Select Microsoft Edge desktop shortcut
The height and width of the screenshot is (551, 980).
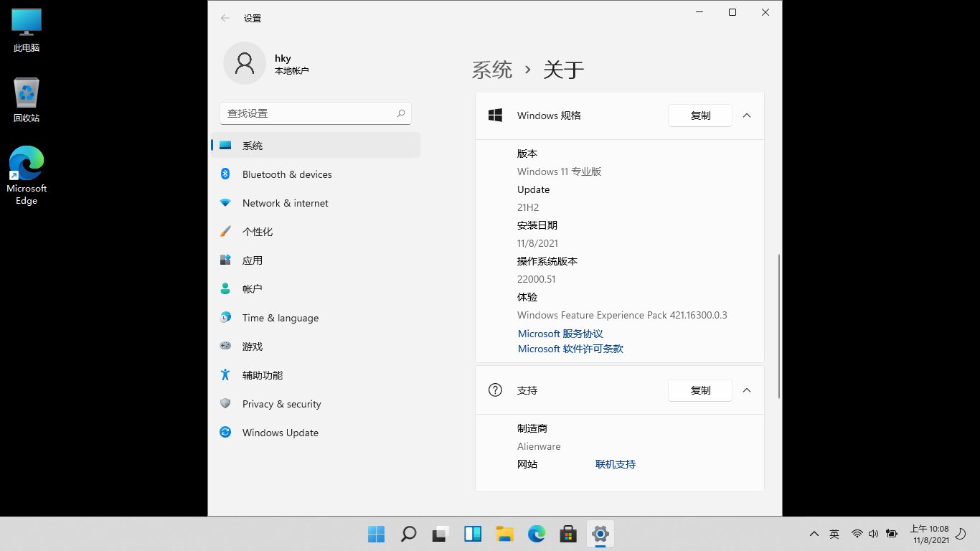(x=27, y=176)
